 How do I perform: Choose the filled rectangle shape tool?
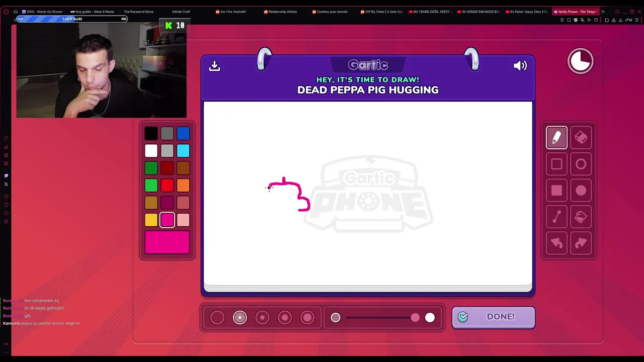coord(556,191)
